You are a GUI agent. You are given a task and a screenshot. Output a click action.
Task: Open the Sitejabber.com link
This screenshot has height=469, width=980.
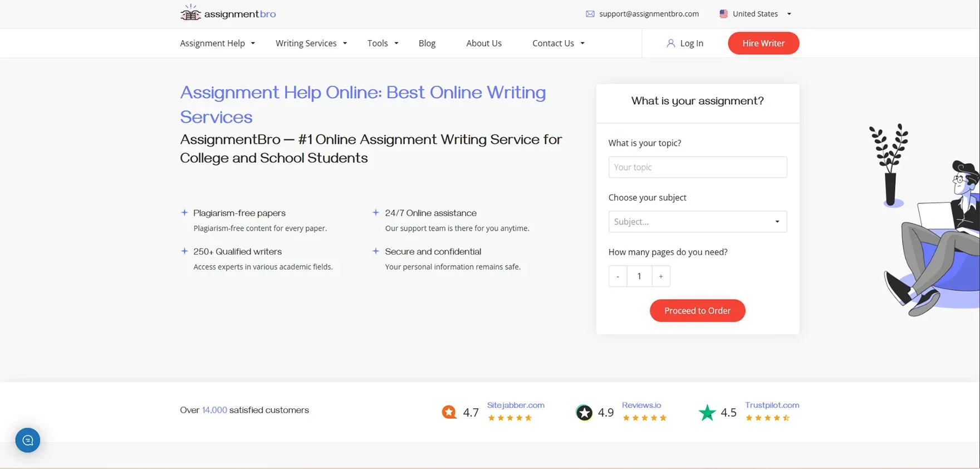click(516, 405)
